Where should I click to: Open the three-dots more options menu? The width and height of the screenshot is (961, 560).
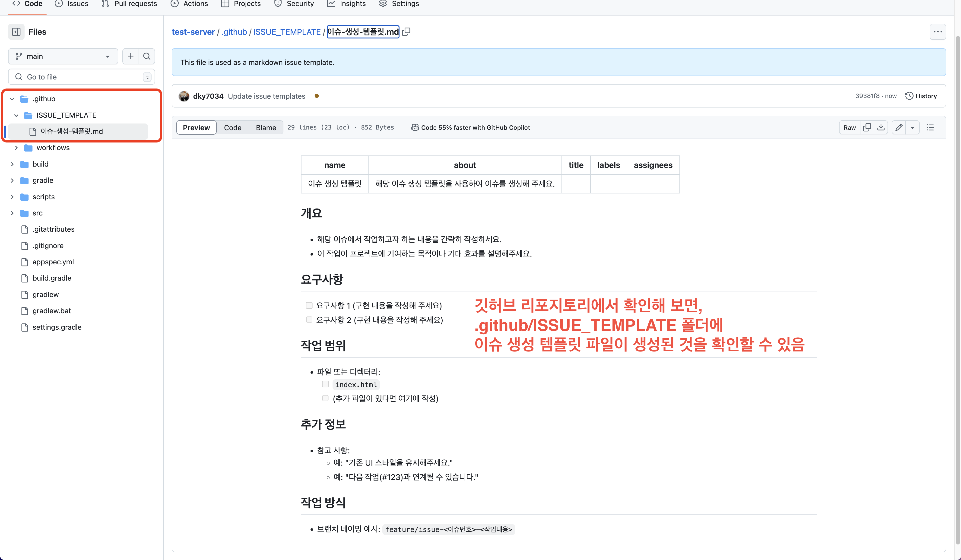tap(938, 32)
